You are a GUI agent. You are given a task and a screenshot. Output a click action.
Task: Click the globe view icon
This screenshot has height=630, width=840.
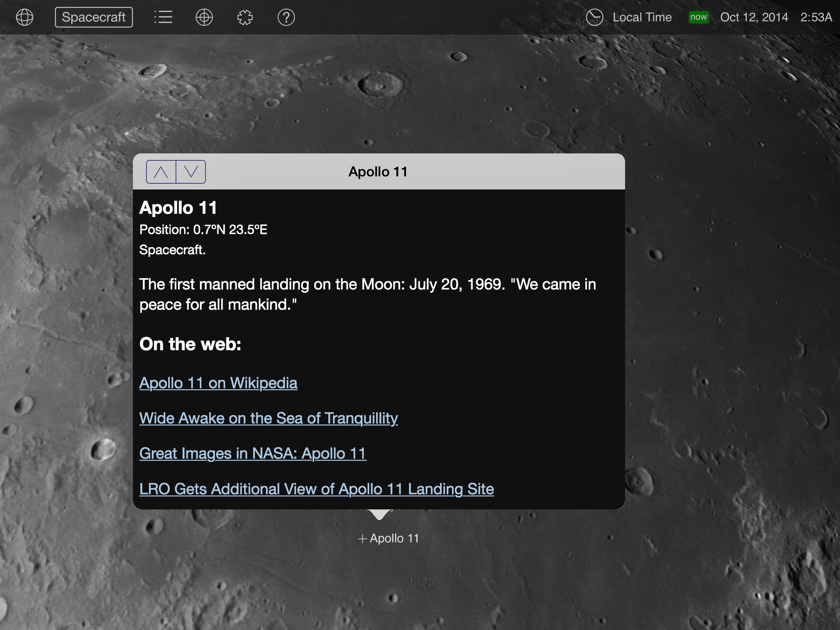point(25,17)
